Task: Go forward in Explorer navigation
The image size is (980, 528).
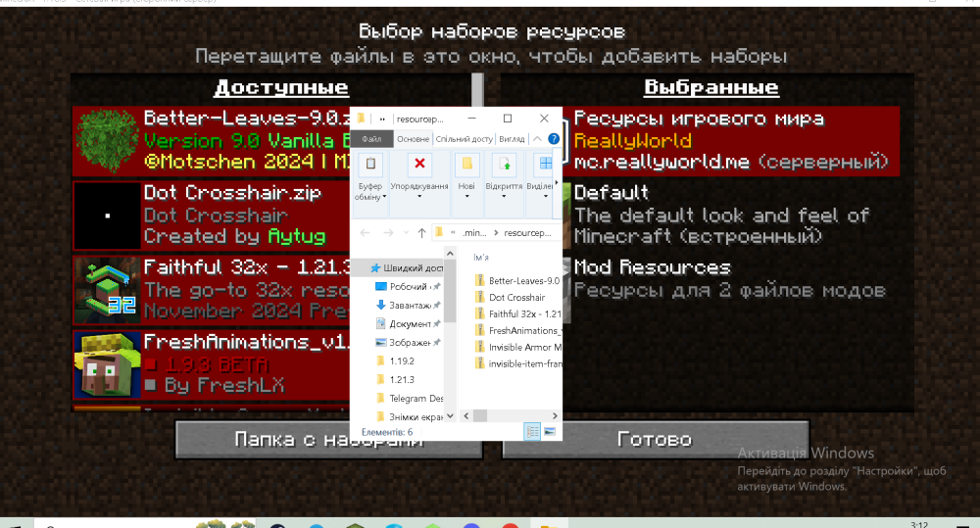Action: [388, 233]
